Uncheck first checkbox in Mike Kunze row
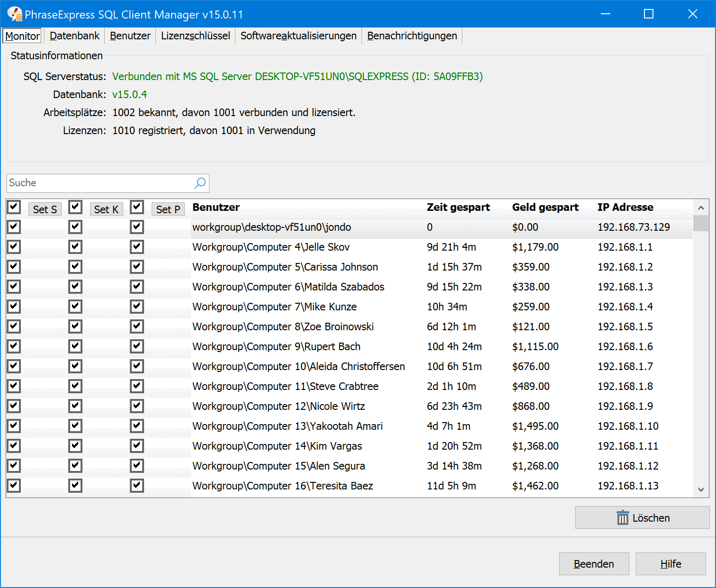 (x=14, y=307)
